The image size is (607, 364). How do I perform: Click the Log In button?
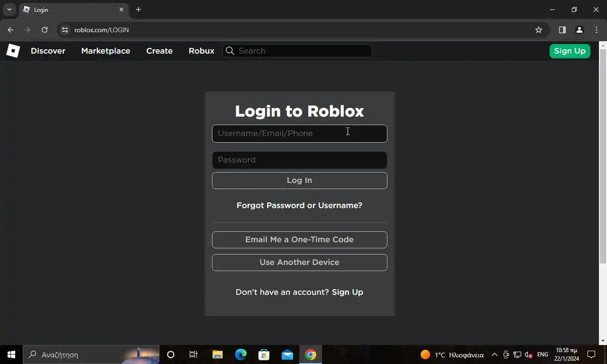tap(299, 181)
